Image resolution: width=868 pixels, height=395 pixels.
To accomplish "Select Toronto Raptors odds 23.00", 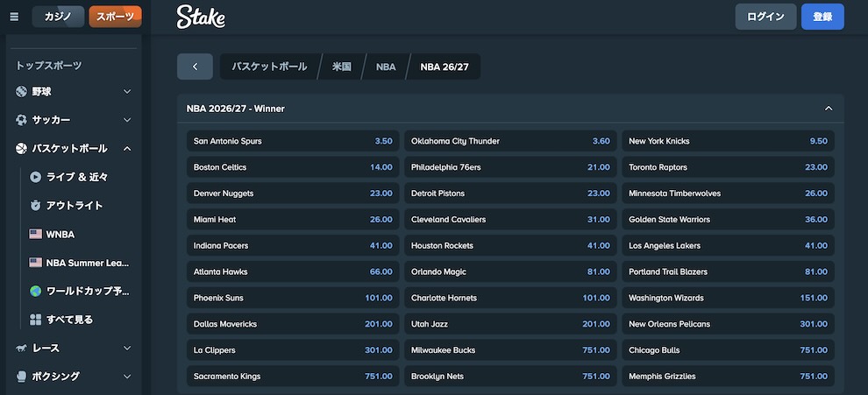I will 728,167.
